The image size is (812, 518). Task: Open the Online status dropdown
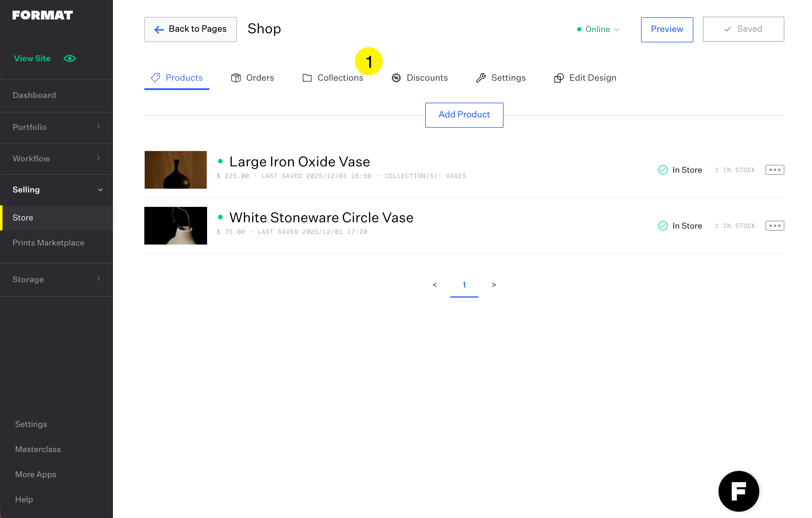click(598, 30)
